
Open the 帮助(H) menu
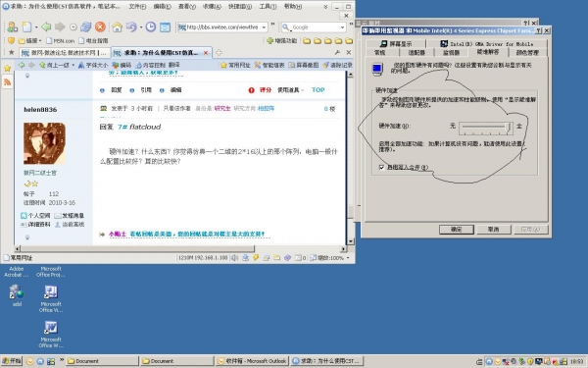[x=292, y=7]
